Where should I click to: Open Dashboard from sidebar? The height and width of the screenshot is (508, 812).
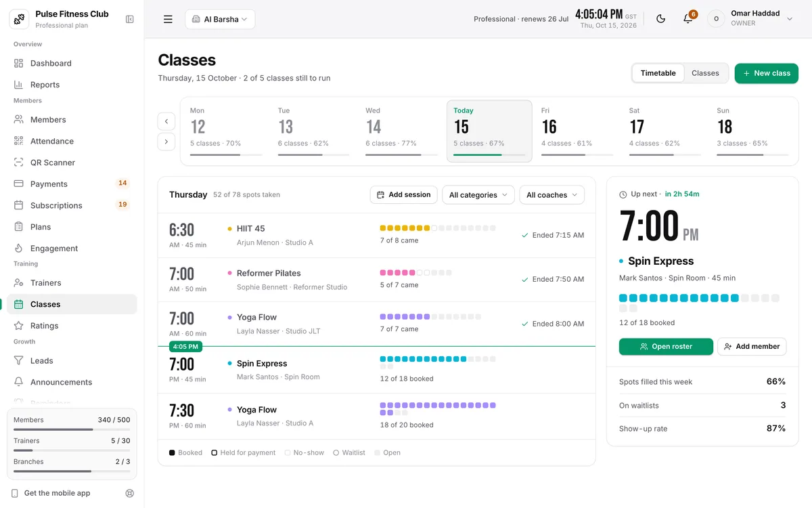72,63
